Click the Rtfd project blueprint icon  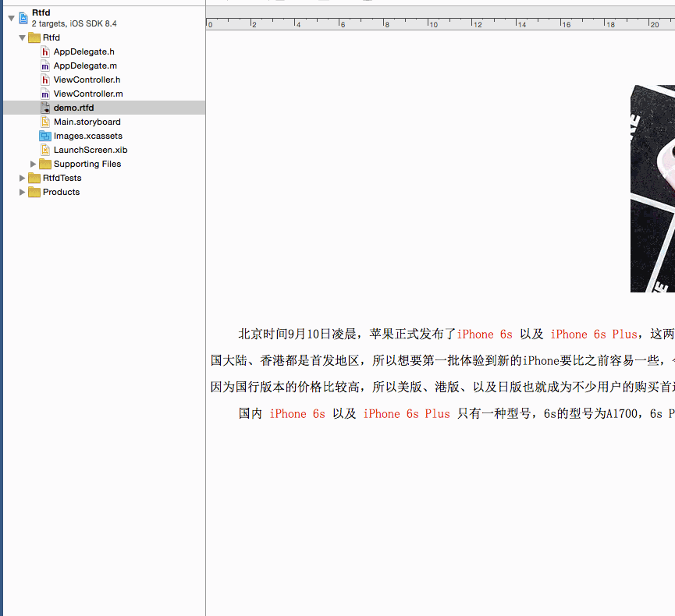(x=23, y=18)
